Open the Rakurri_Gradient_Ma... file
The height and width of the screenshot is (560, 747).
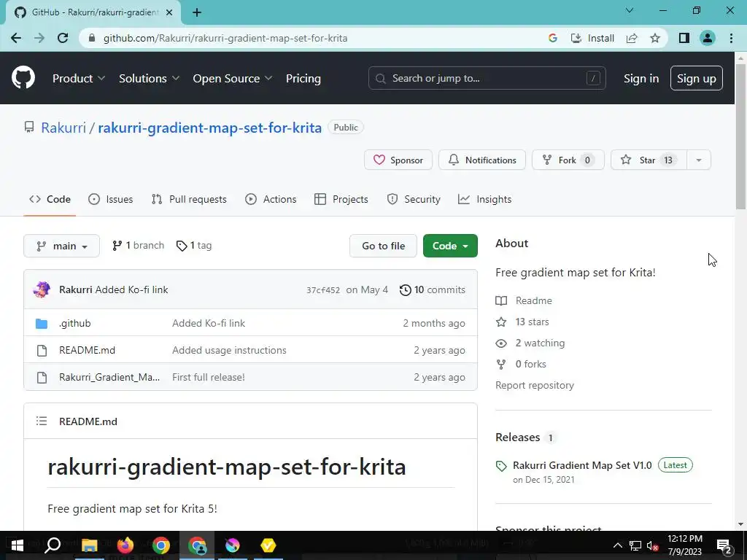(109, 377)
